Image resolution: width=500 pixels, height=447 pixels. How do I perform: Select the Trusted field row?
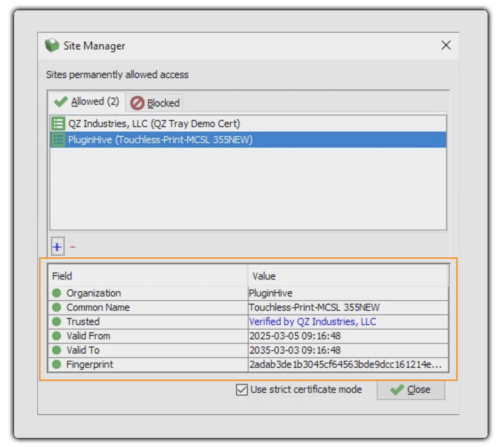click(248, 322)
